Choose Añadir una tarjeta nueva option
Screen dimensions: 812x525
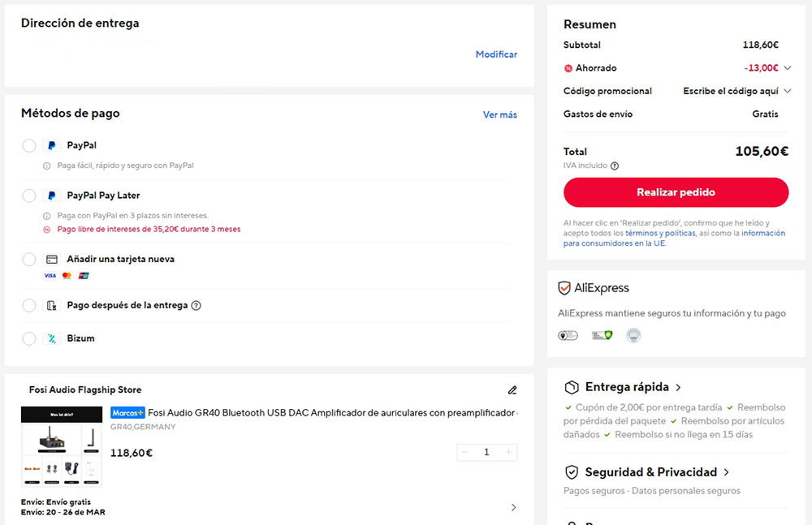pos(28,262)
